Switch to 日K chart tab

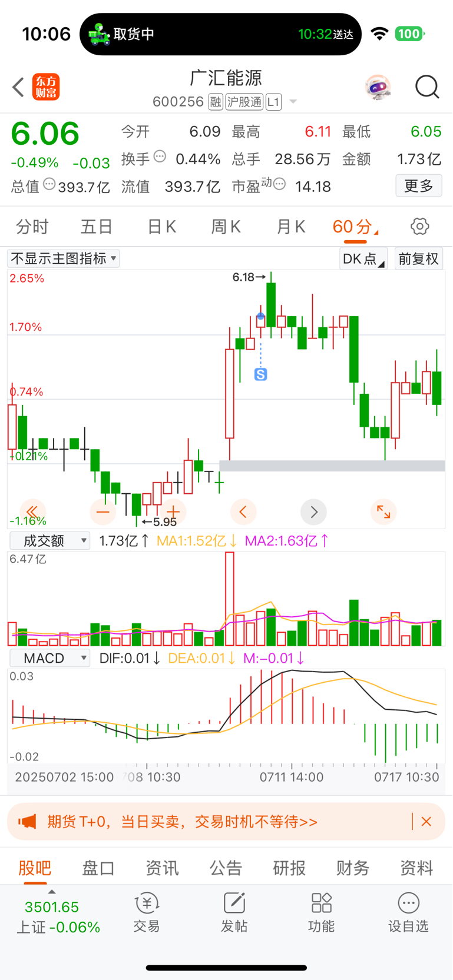[162, 227]
